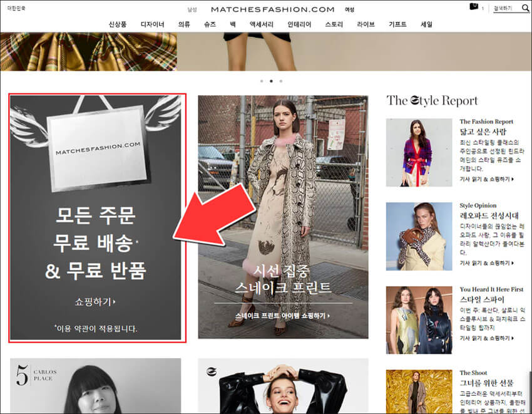Click the small logo on the leather jacket card
Image resolution: width=532 pixels, height=414 pixels.
(211, 372)
